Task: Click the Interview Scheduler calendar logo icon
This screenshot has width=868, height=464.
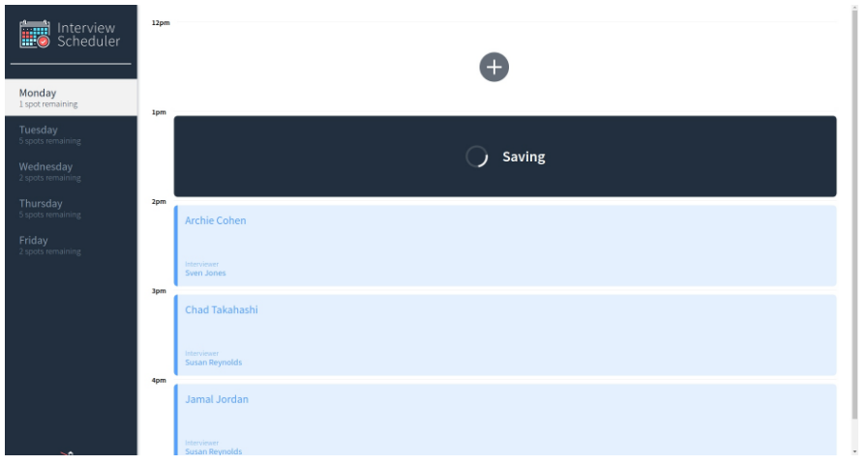Action: click(34, 34)
